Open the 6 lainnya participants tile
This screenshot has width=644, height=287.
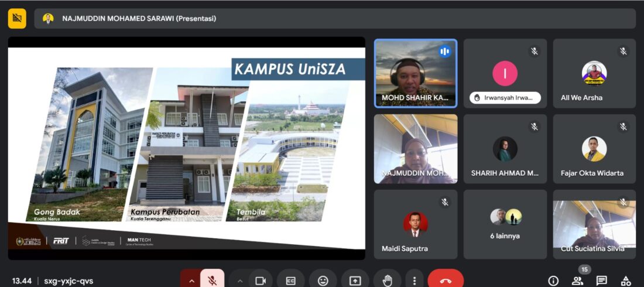505,224
